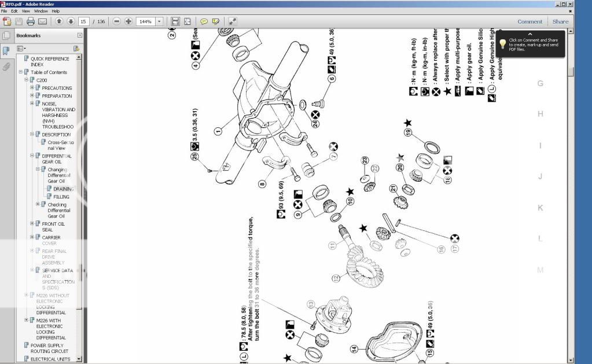Select the highlight markup tool icon
Screen dimensions: 592x364
(215, 21)
